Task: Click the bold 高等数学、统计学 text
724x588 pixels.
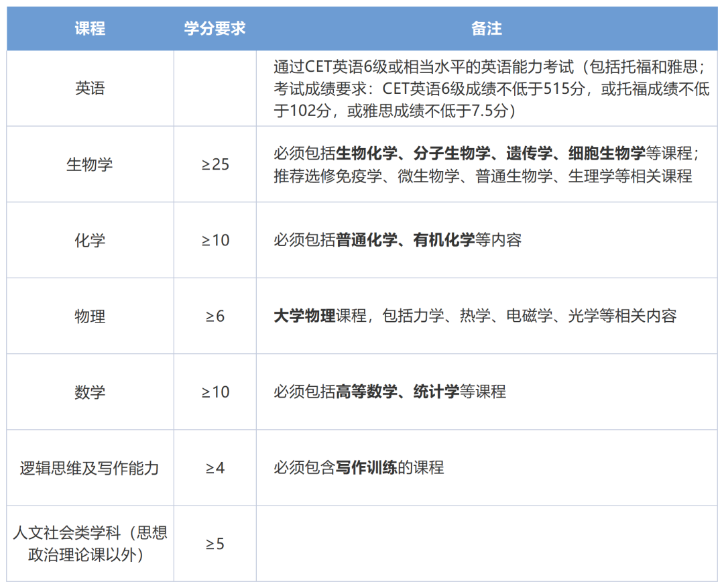Action: (397, 392)
